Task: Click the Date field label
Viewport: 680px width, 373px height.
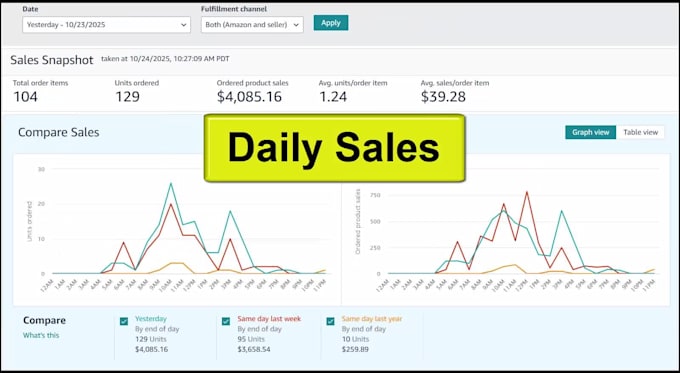Action: pos(30,9)
